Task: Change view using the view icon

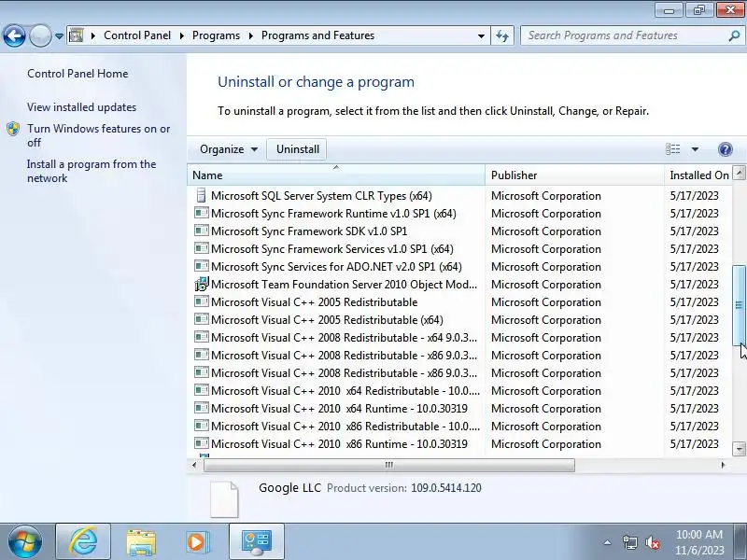Action: point(672,149)
